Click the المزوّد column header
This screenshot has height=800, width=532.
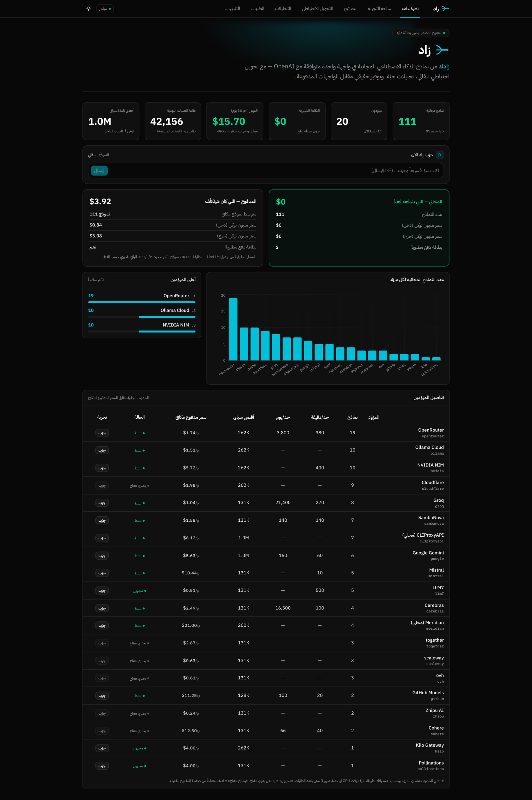[x=374, y=417]
